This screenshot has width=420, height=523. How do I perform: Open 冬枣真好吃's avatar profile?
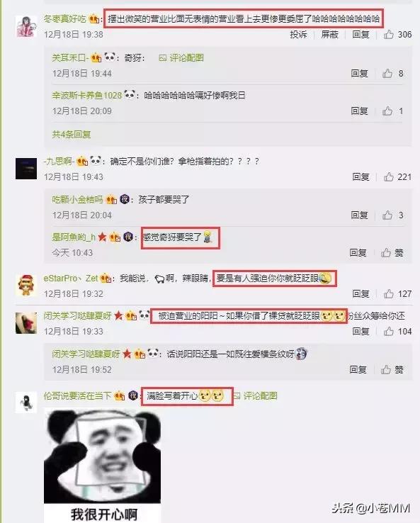26,26
